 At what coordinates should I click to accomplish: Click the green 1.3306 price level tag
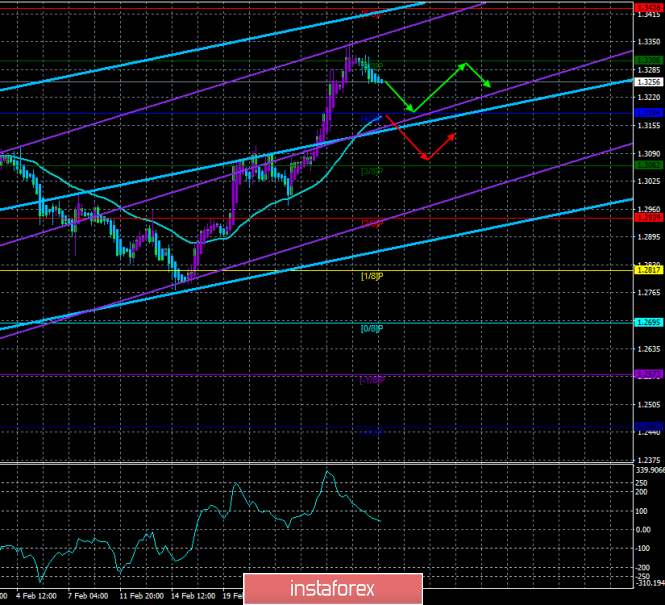(x=649, y=61)
